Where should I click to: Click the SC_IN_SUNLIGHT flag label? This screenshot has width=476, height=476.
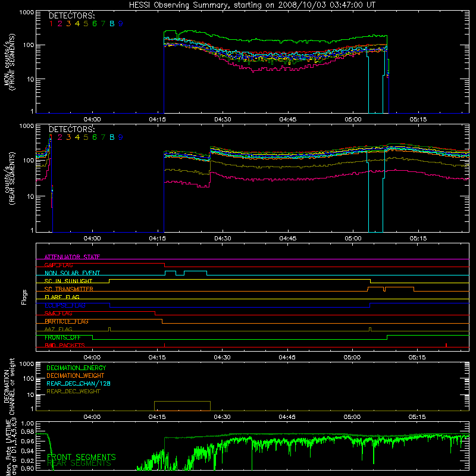68,281
